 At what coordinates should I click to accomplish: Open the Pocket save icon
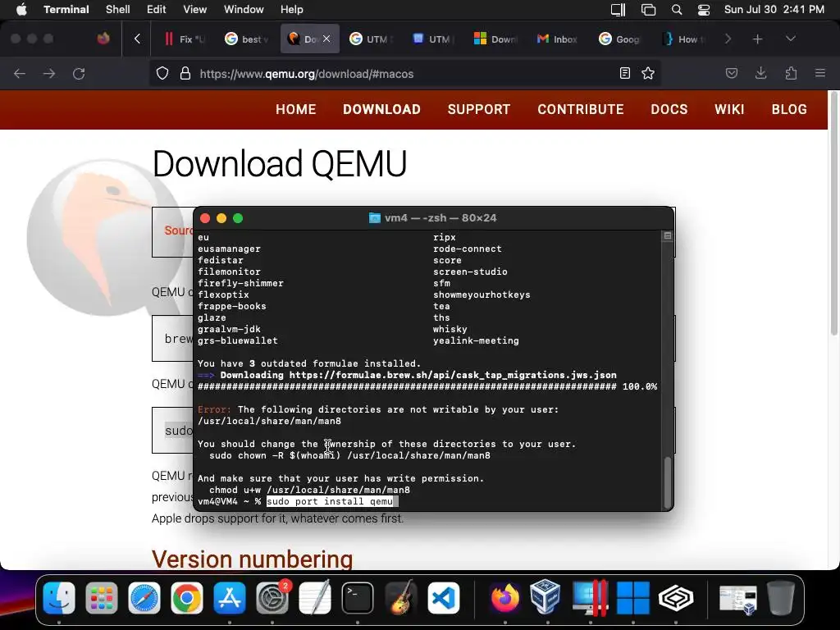pyautogui.click(x=732, y=73)
